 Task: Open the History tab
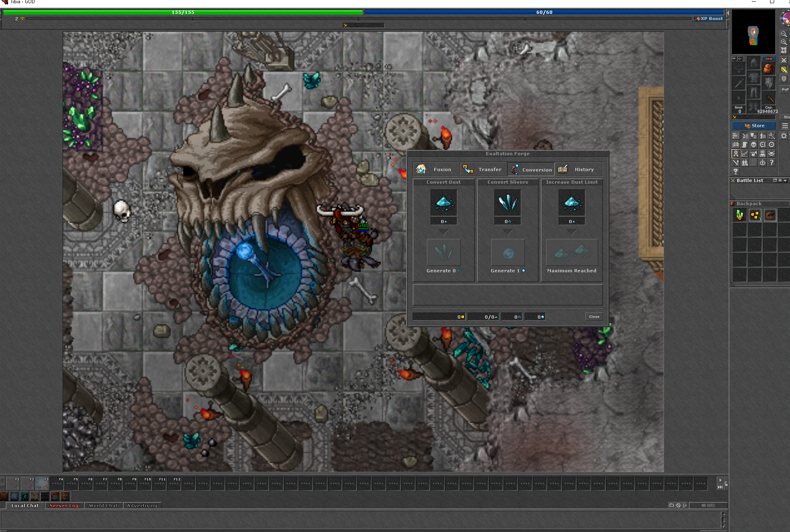[x=578, y=169]
